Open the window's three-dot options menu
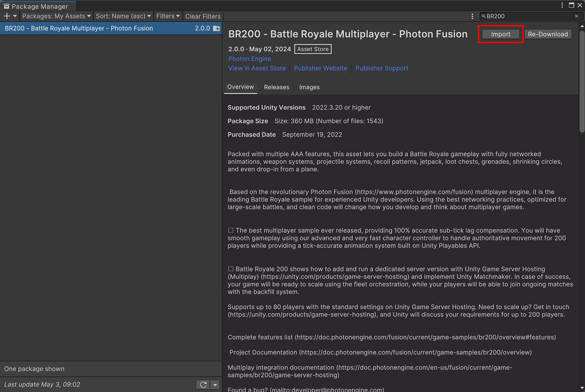The width and height of the screenshot is (585, 392). 562,6
